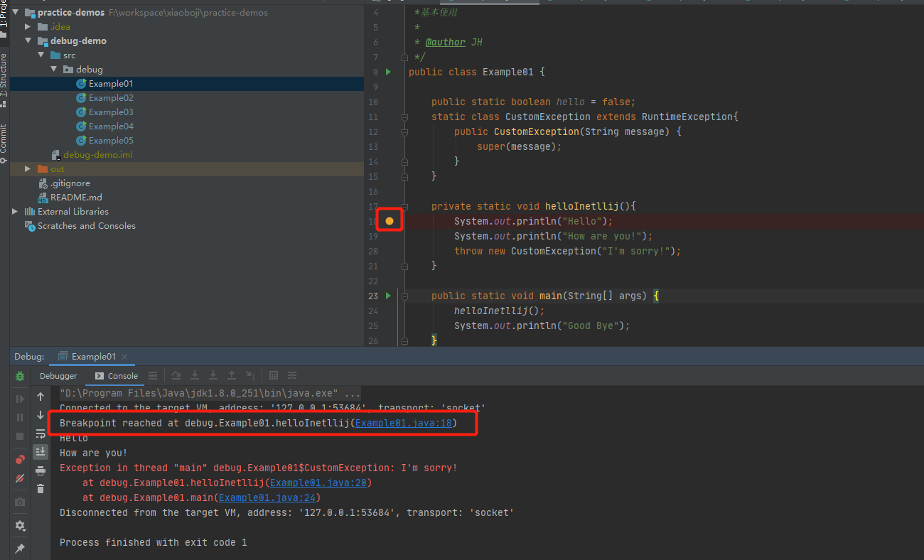924x560 pixels.
Task: Click the print console output icon
Action: [41, 470]
